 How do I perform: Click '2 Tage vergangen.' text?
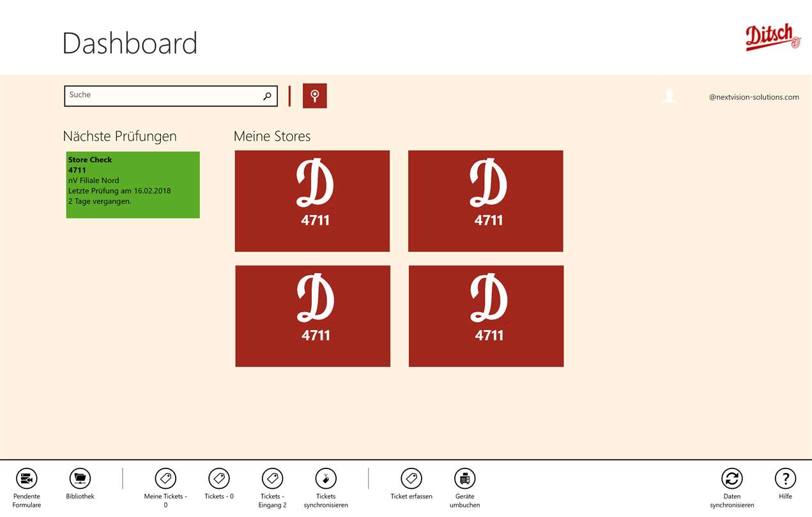click(x=100, y=201)
